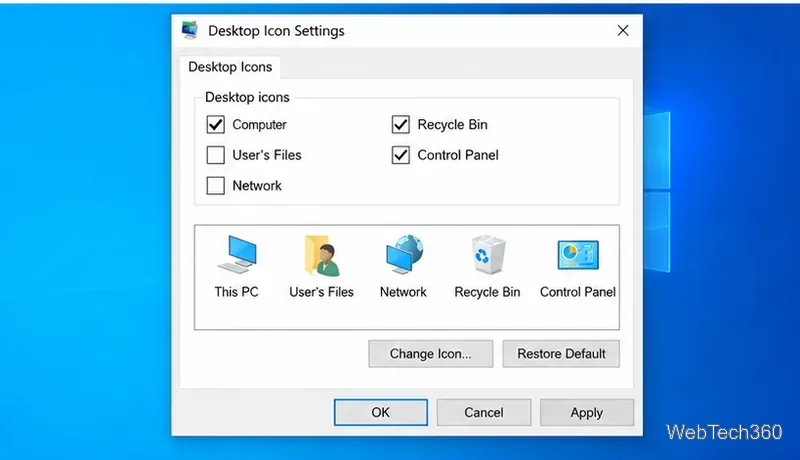Enable the User's Files checkbox
This screenshot has height=460, width=800.
[215, 155]
